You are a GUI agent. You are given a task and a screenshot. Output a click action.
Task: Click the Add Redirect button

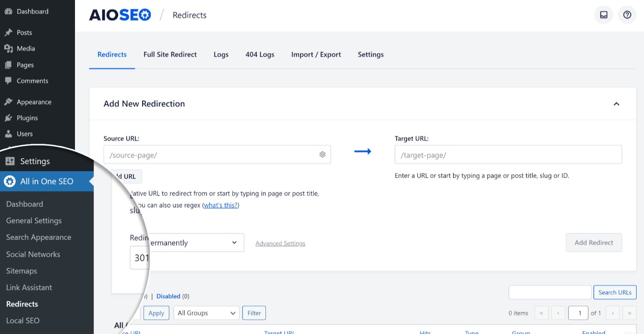[x=594, y=242]
